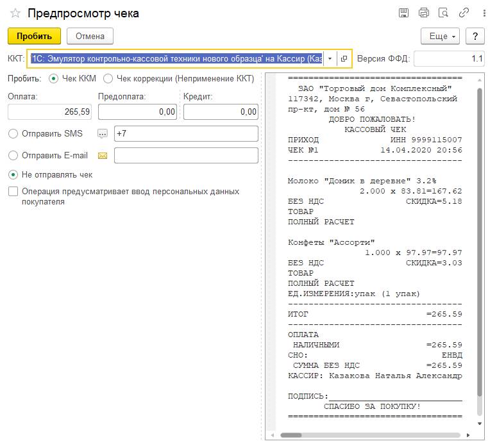Click the СКИДКА=5.18 text
497x448 pixels.
(x=434, y=201)
